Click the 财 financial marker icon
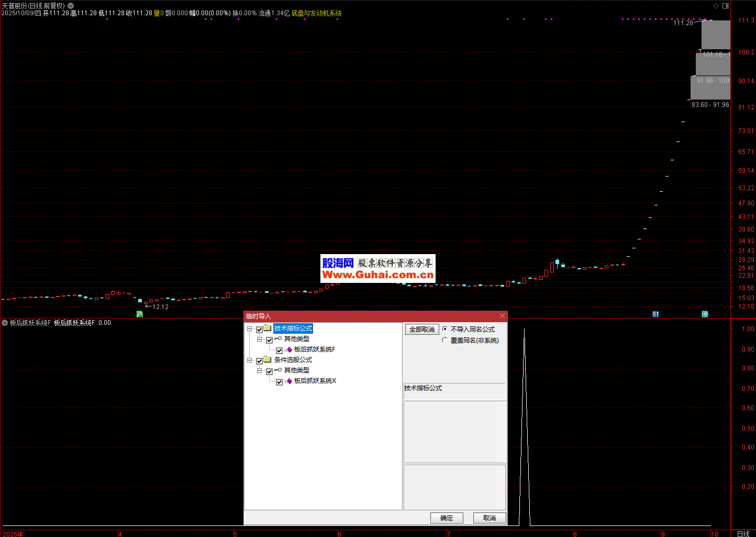The width and height of the screenshot is (756, 537). (x=655, y=314)
